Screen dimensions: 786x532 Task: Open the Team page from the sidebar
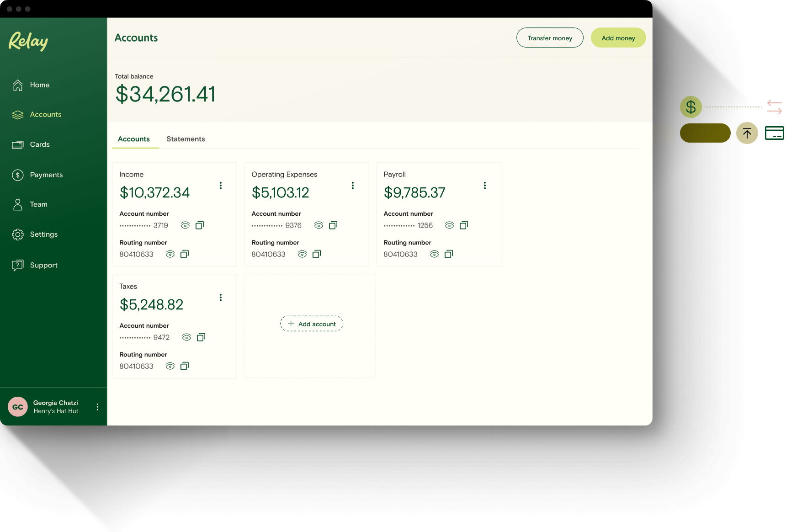[x=38, y=204]
